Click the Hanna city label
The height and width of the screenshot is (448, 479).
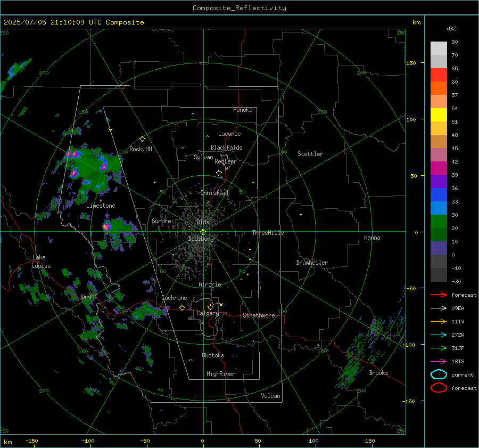(372, 238)
